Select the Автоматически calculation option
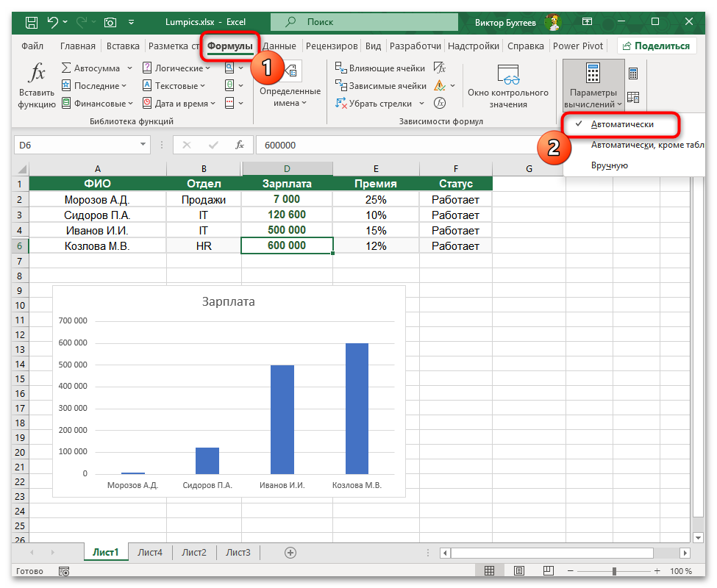The image size is (717, 588). pyautogui.click(x=622, y=124)
